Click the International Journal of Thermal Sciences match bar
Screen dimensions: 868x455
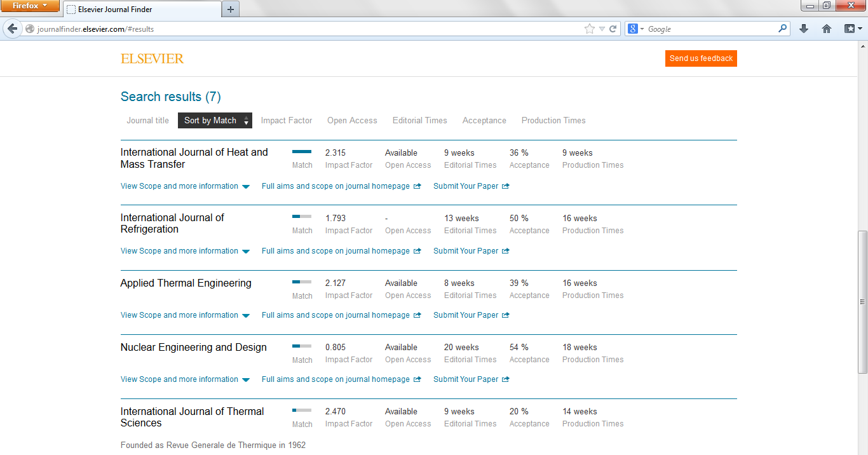coord(302,411)
